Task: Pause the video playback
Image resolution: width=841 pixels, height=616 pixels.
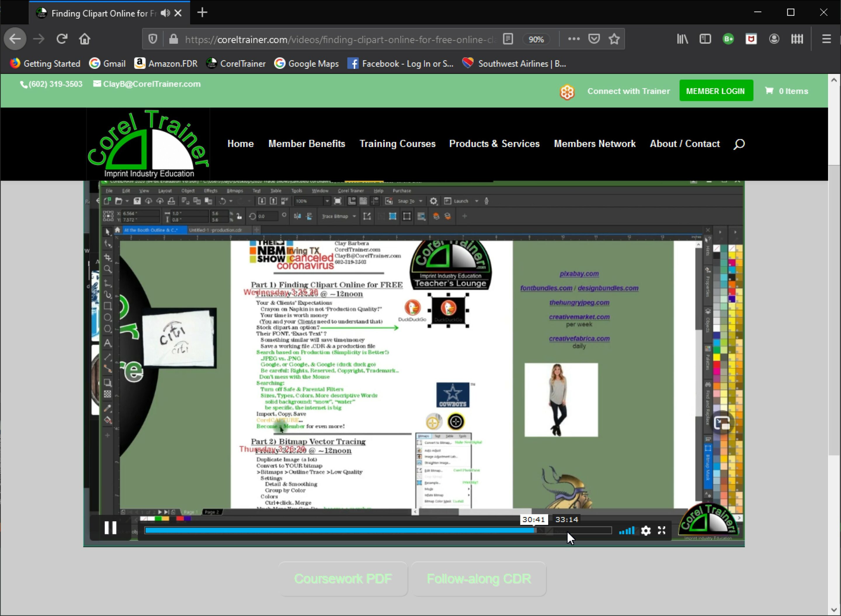Action: pos(110,528)
